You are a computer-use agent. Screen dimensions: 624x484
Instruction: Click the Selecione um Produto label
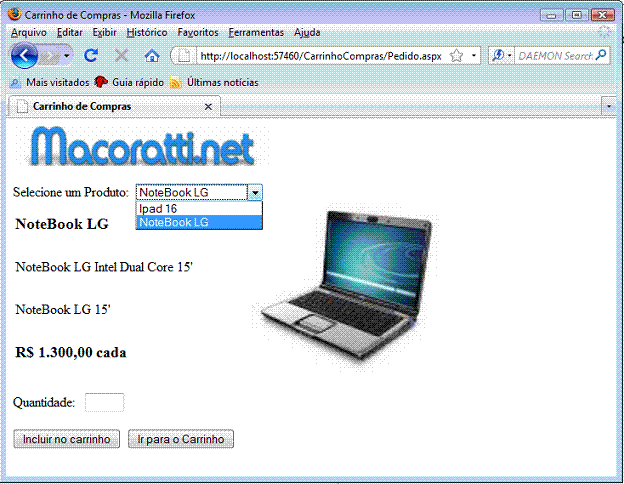(x=71, y=192)
